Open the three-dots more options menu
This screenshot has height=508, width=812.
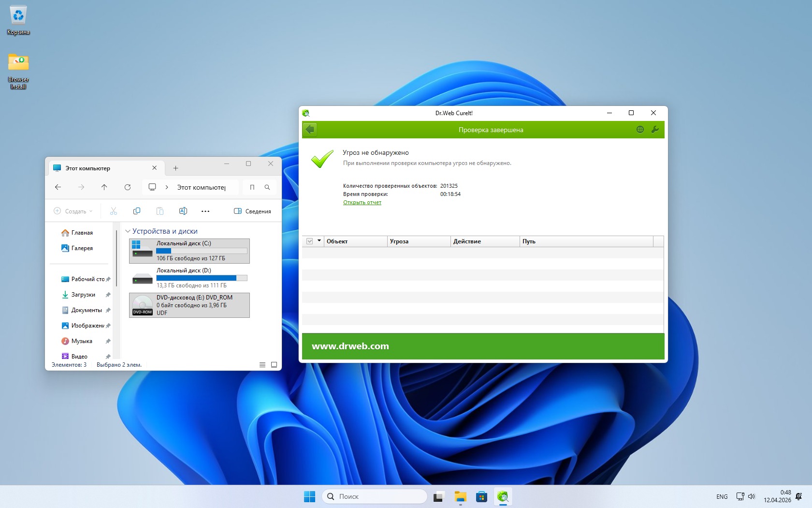205,211
